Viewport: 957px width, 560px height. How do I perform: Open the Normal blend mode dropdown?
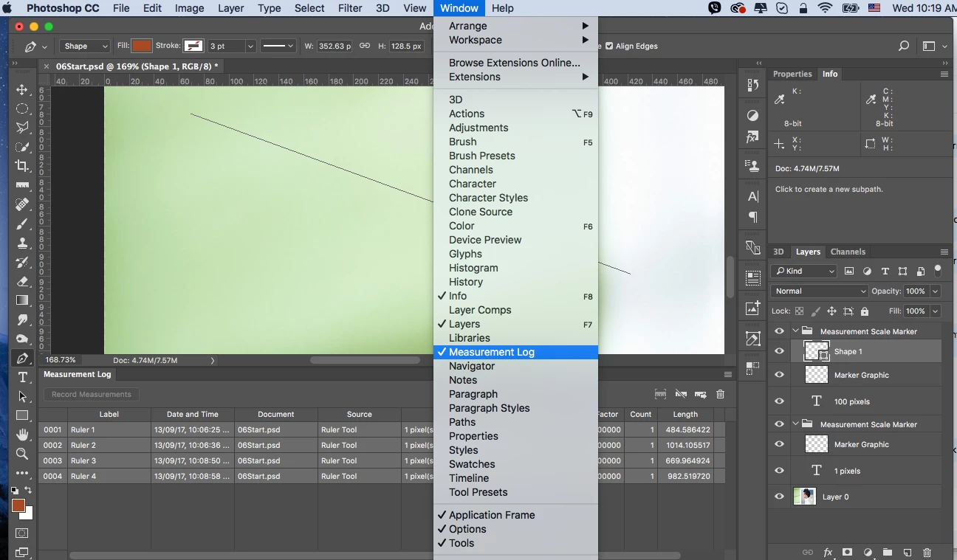click(x=819, y=291)
